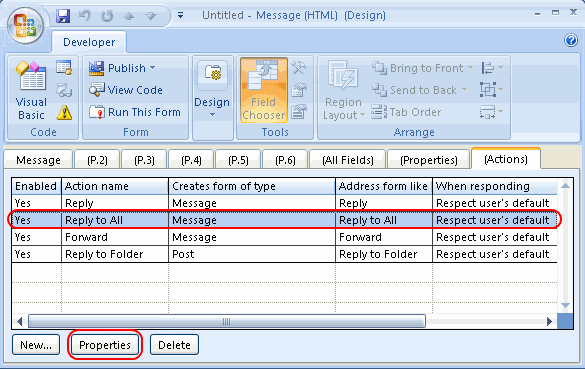The height and width of the screenshot is (369, 585).
Task: Click the Post form type cell
Action: click(x=252, y=254)
